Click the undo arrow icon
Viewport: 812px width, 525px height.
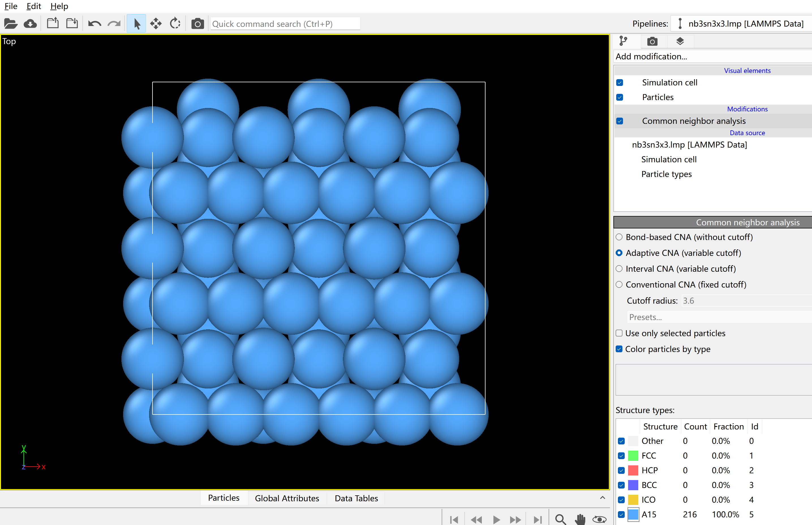pos(94,23)
